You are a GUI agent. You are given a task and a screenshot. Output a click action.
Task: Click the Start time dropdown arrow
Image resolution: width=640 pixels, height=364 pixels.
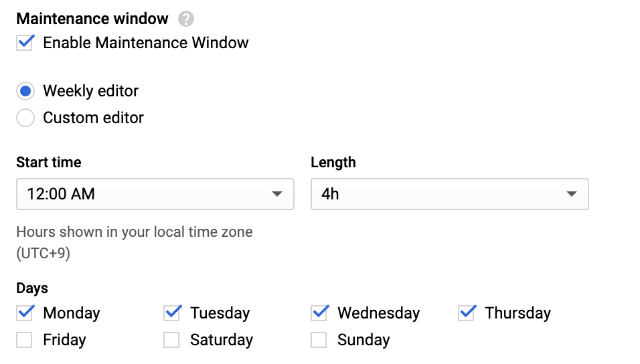(x=277, y=194)
